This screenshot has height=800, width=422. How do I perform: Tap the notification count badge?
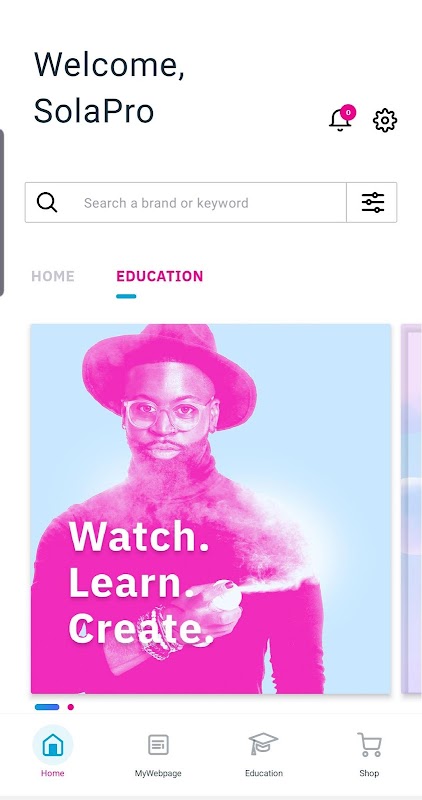point(348,112)
